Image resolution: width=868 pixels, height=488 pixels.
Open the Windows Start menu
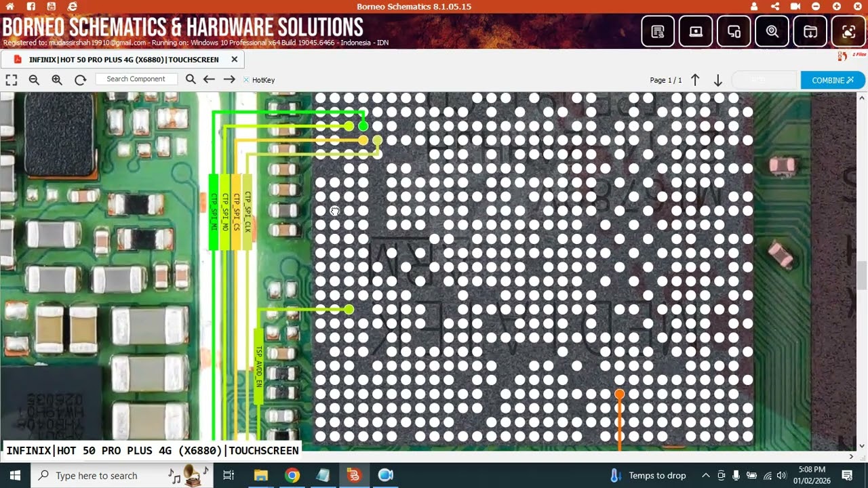point(15,475)
